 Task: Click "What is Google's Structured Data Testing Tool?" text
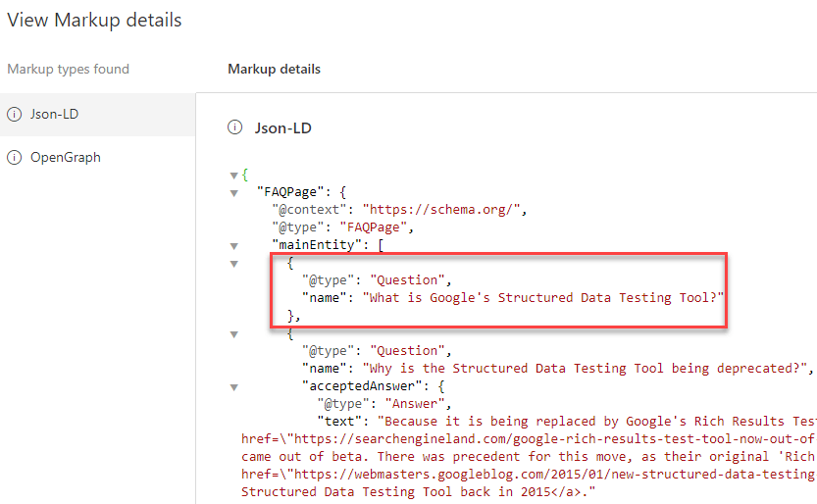pos(543,298)
